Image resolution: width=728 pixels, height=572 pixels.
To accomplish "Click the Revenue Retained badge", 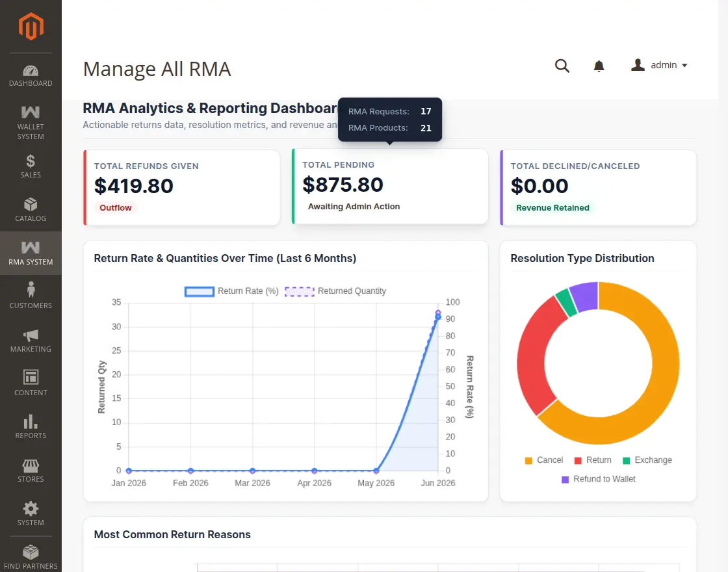I will pyautogui.click(x=552, y=208).
